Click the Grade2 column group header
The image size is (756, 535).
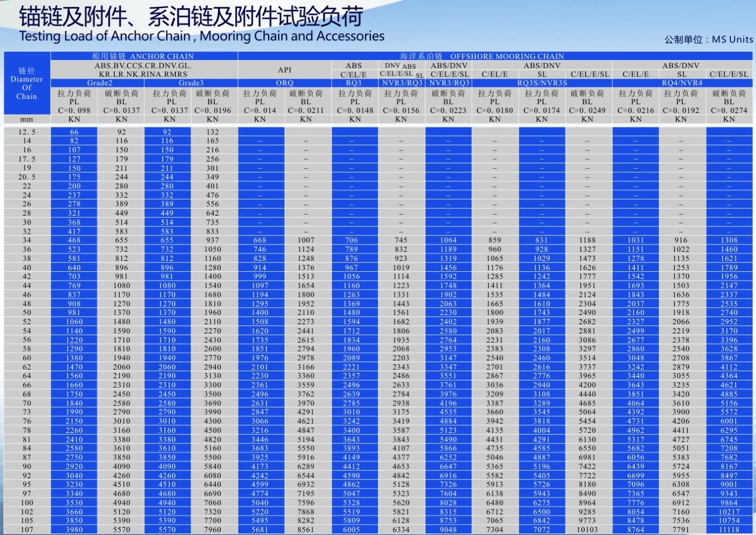point(99,83)
